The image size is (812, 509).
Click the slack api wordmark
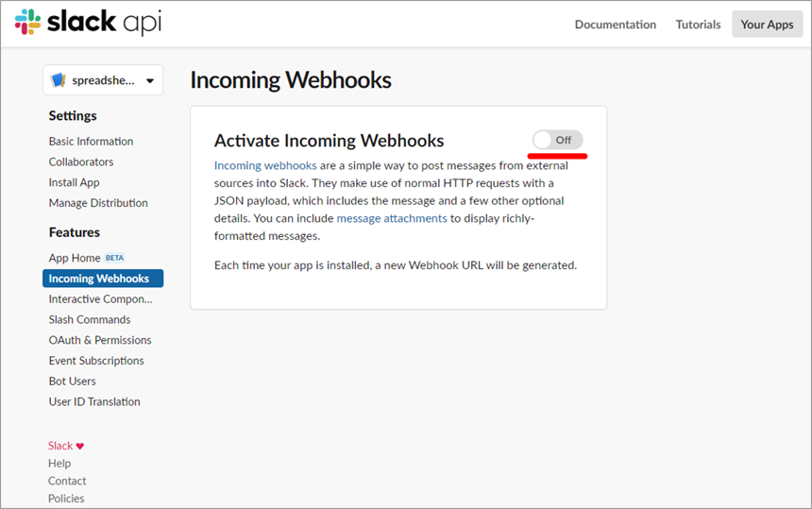click(104, 23)
